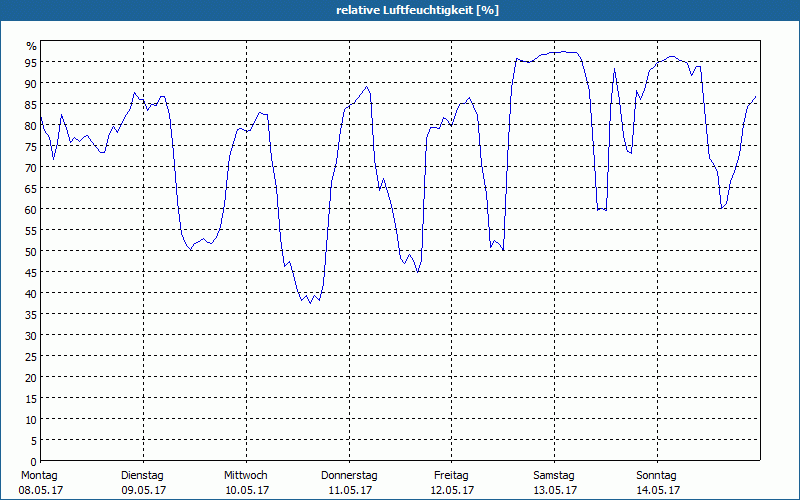Viewport: 800px width, 500px height.
Task: Click the y-axis value 0
Action: pos(34,462)
